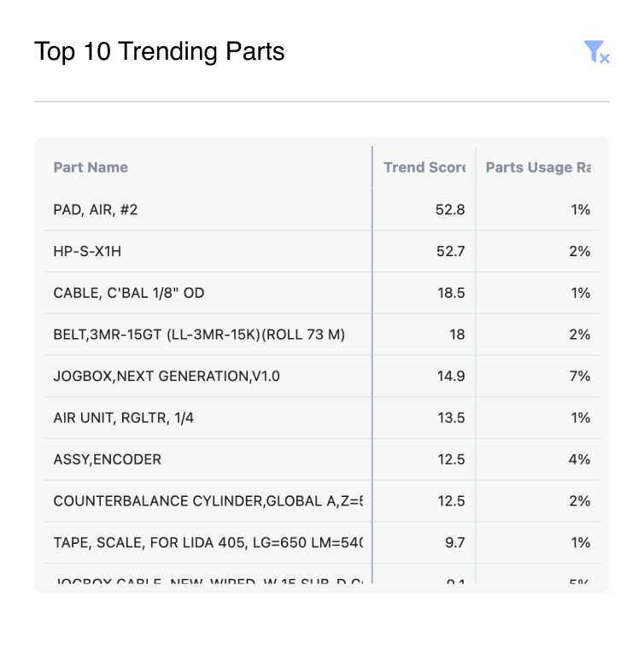Click the Parts Usage Rate column header
Image resolution: width=644 pixels, height=649 pixels.
[538, 167]
